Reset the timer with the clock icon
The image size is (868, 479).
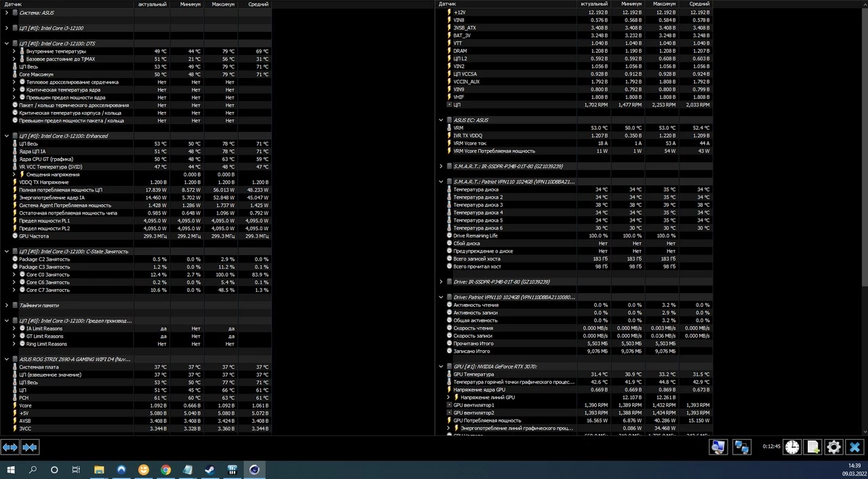792,447
